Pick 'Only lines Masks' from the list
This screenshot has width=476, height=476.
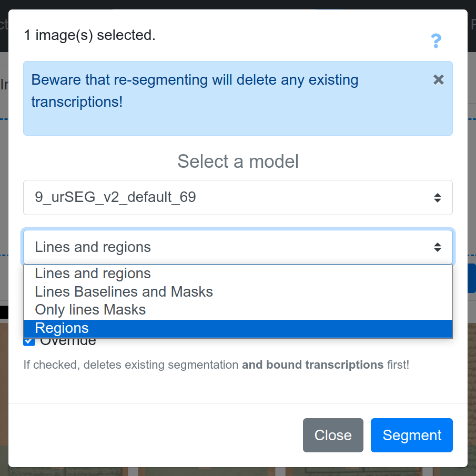point(90,310)
